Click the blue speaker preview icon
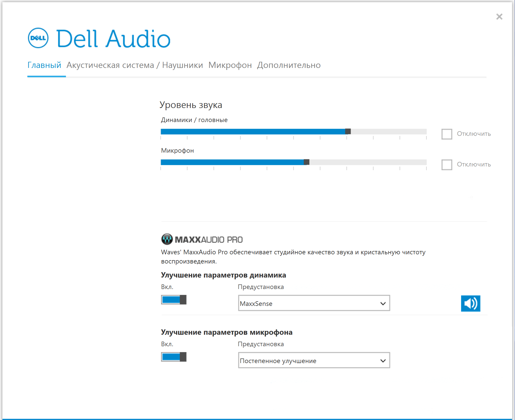Screen dimensions: 515x420 point(471,303)
